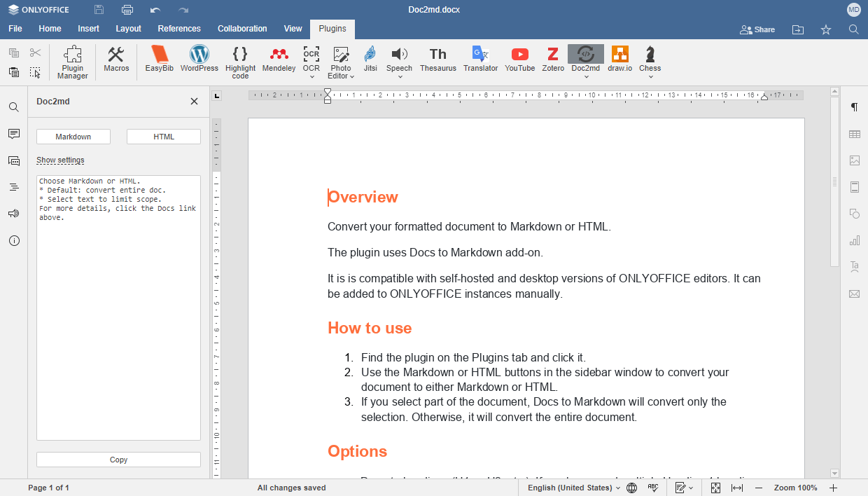Open Search in the left sidebar
The image size is (868, 496).
pyautogui.click(x=14, y=107)
